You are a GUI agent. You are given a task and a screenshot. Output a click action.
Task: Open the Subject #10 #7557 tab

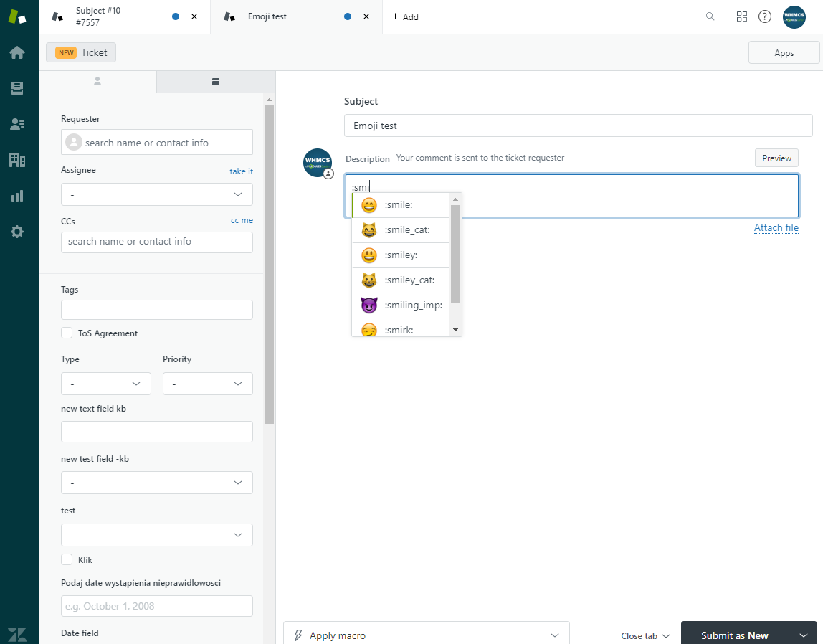coord(125,16)
